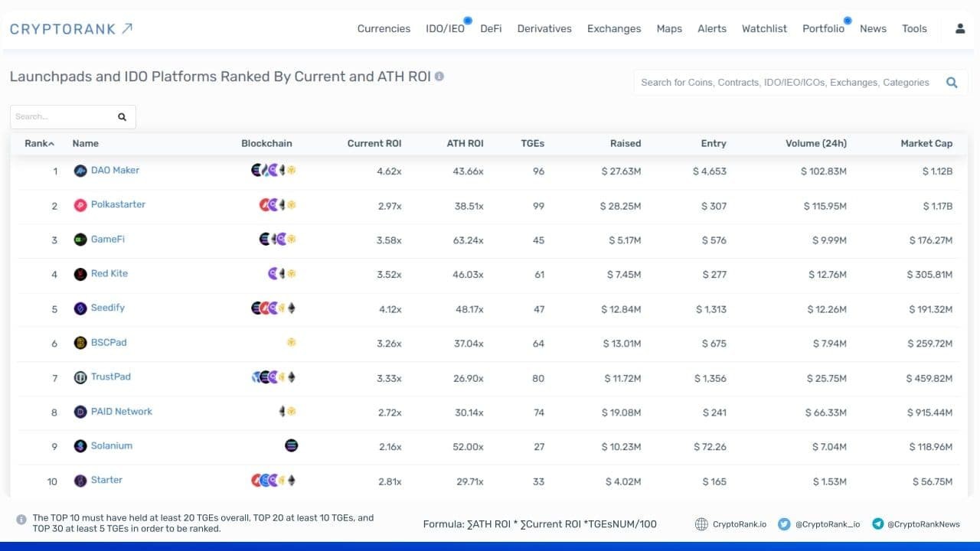Sort table by Current ROI header
The image size is (980, 551).
point(374,143)
